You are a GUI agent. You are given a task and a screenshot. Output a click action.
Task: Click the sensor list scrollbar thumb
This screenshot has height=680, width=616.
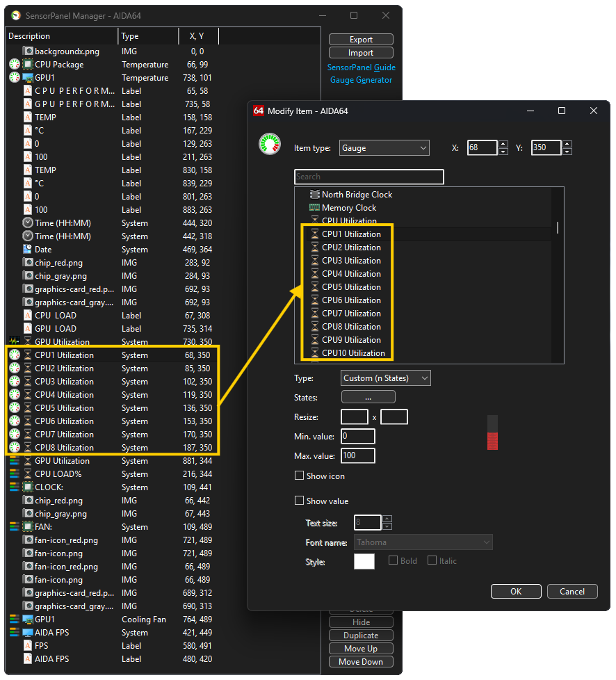click(558, 227)
